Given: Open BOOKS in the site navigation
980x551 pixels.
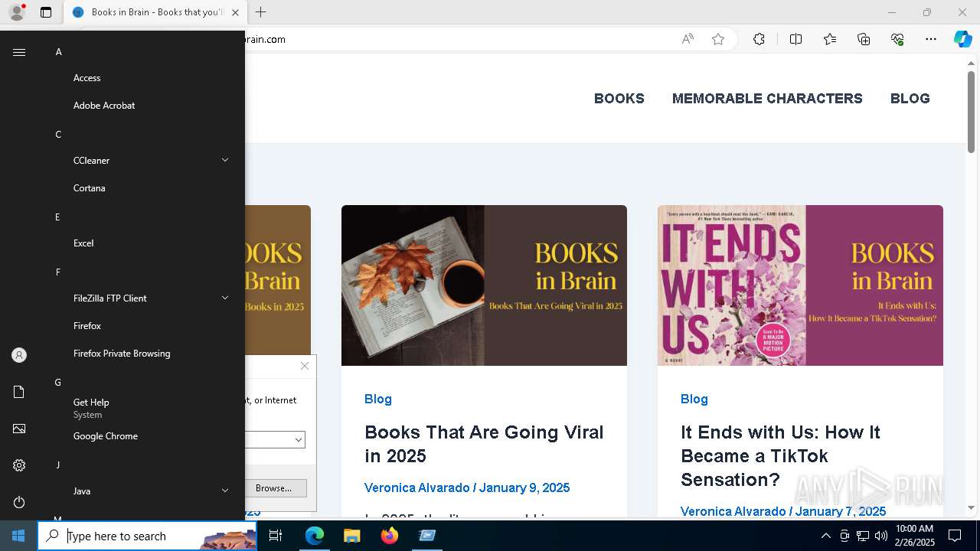Looking at the screenshot, I should click(x=619, y=98).
